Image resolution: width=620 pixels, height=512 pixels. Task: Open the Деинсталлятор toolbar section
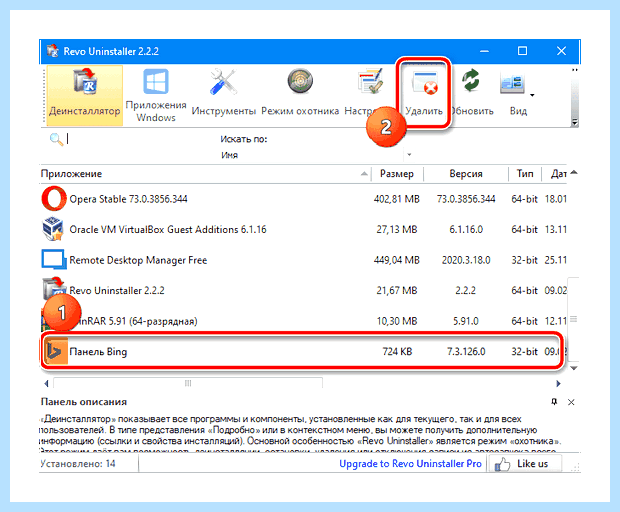tap(85, 95)
